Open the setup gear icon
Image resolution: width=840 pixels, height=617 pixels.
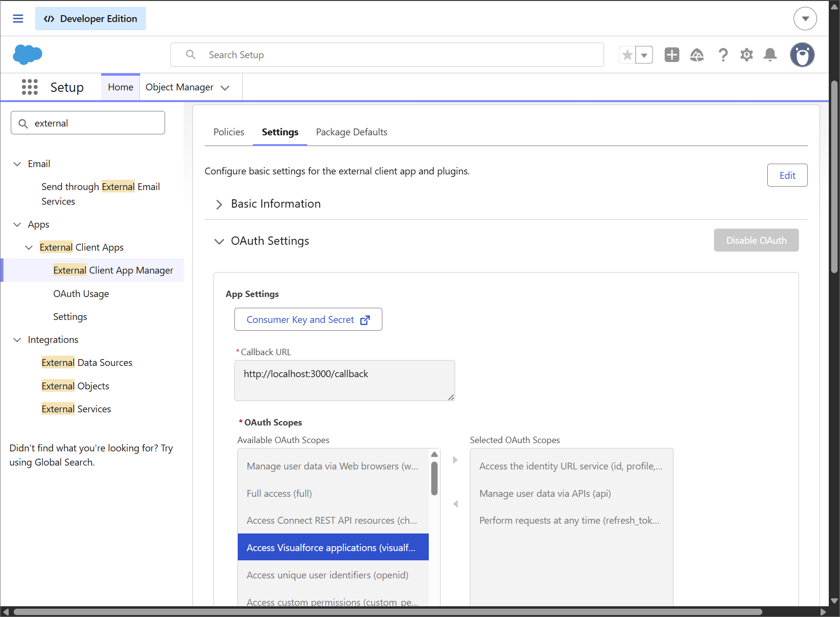point(747,55)
